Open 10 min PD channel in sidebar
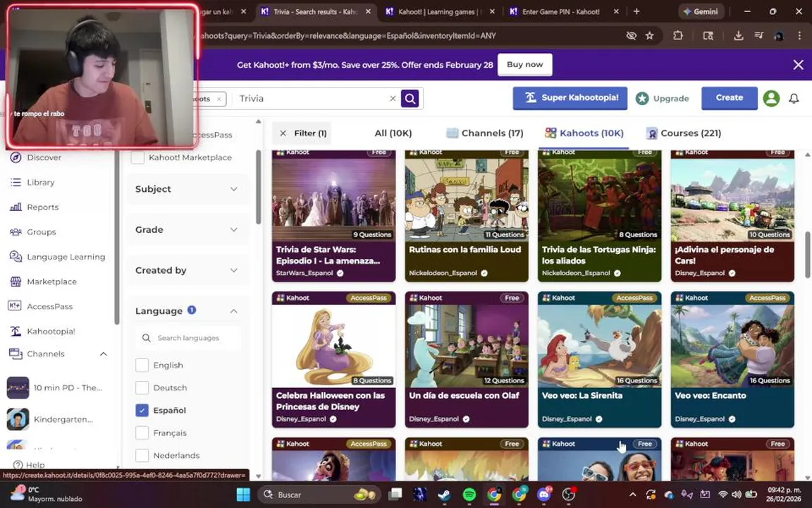The height and width of the screenshot is (508, 812). click(54, 388)
